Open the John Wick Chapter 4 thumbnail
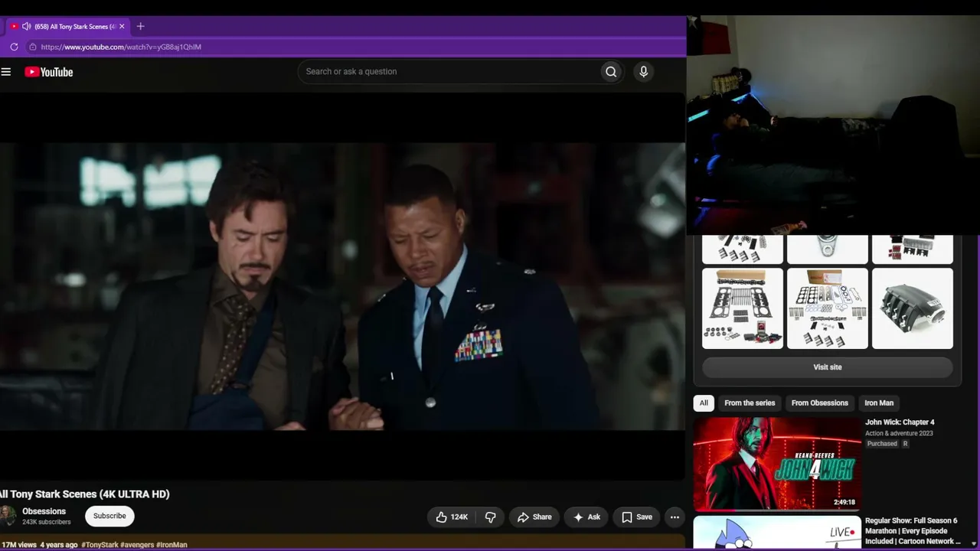Image resolution: width=980 pixels, height=551 pixels. click(777, 464)
